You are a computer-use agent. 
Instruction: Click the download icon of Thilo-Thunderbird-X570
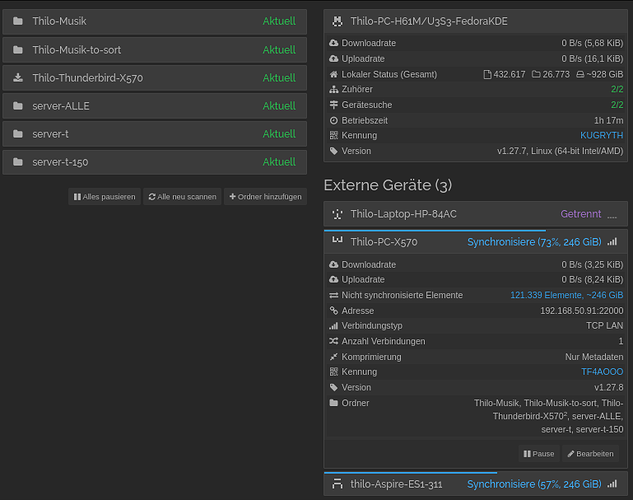17,77
